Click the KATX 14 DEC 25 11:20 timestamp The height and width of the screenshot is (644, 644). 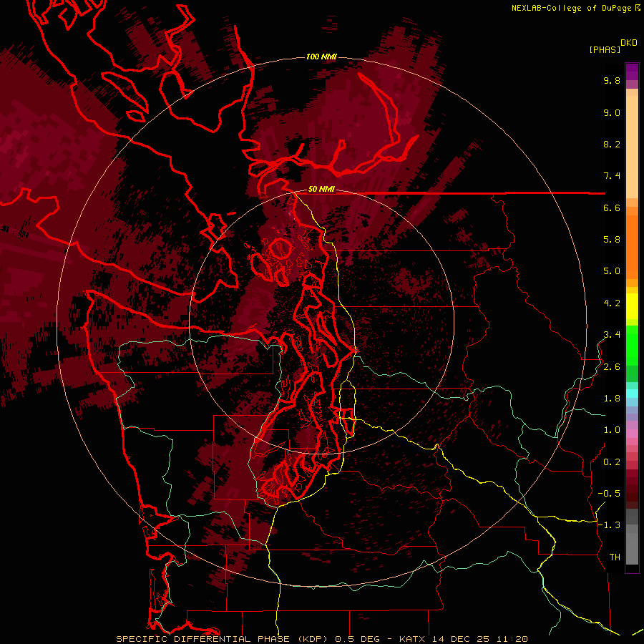[463, 639]
